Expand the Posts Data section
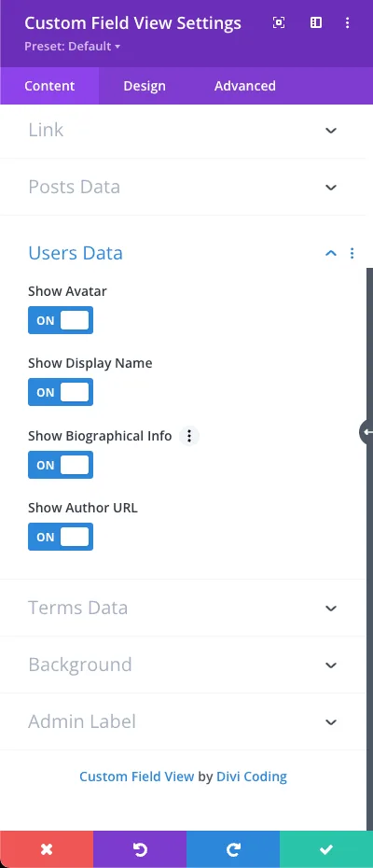This screenshot has width=373, height=868. (x=183, y=187)
